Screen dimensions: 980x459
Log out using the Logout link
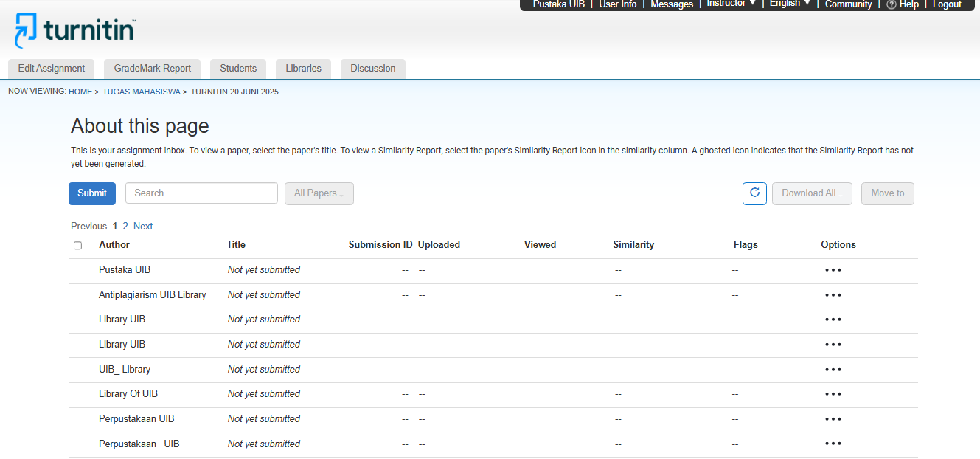[x=948, y=4]
